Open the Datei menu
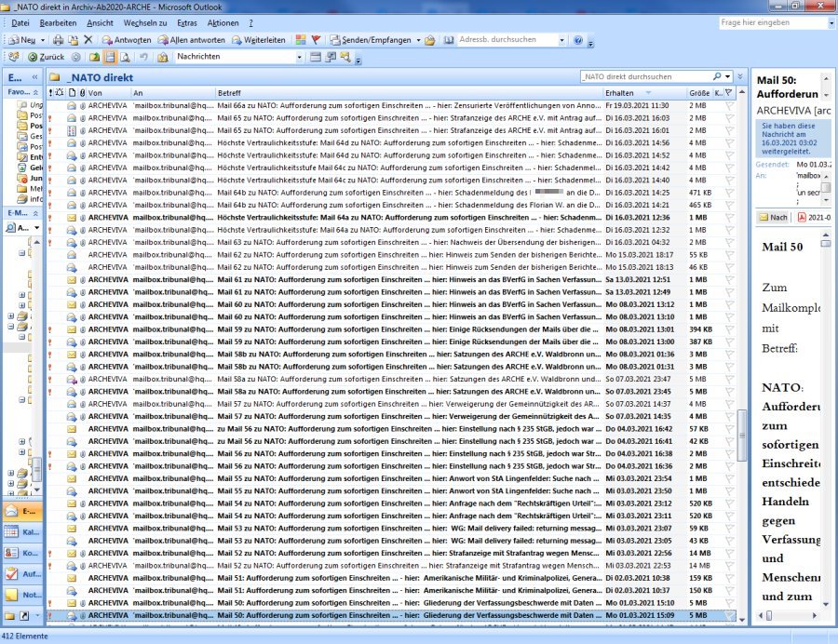The image size is (838, 644). click(20, 23)
